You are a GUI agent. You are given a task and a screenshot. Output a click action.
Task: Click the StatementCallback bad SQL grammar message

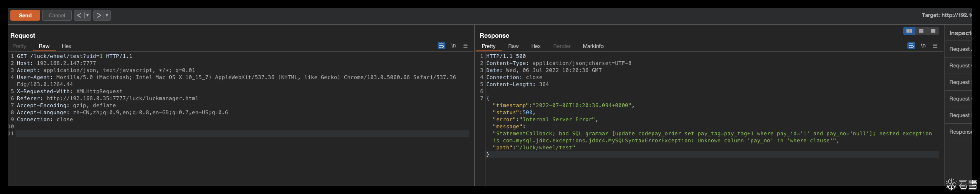(x=712, y=137)
